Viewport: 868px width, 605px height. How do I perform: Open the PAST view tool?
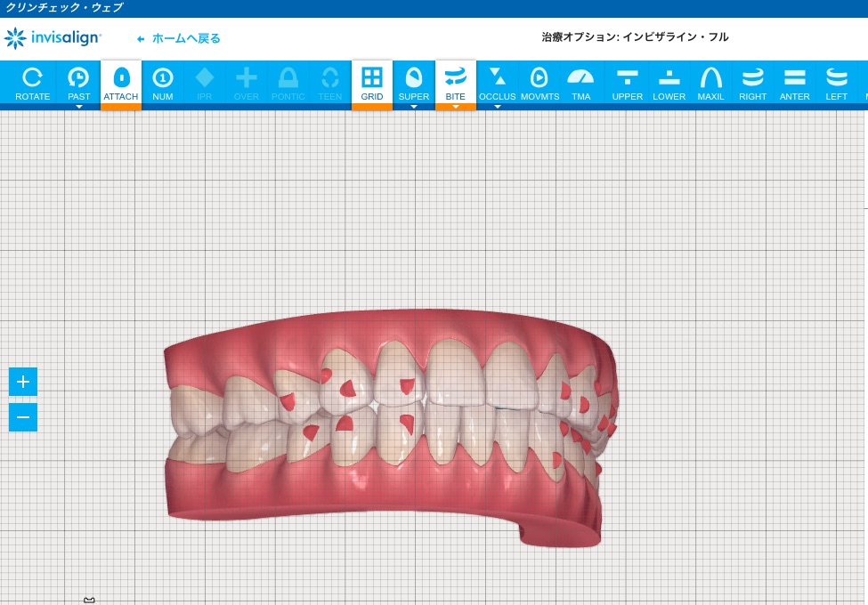tap(78, 83)
